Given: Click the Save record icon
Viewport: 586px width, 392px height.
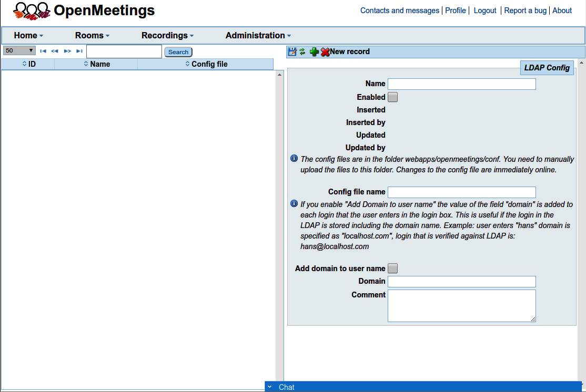Looking at the screenshot, I should click(x=292, y=51).
